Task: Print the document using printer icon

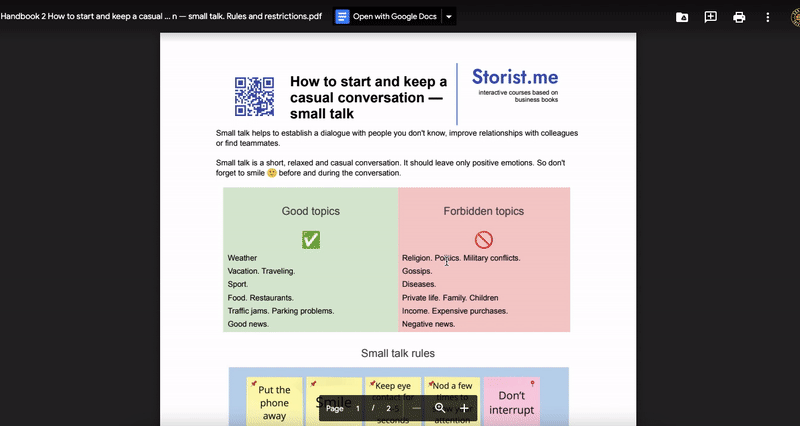Action: click(739, 17)
